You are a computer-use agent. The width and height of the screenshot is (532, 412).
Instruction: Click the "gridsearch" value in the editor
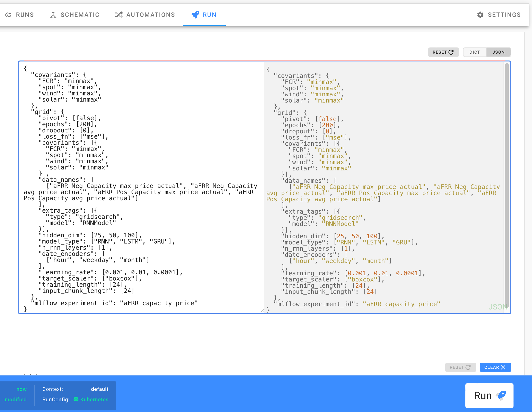click(x=97, y=217)
